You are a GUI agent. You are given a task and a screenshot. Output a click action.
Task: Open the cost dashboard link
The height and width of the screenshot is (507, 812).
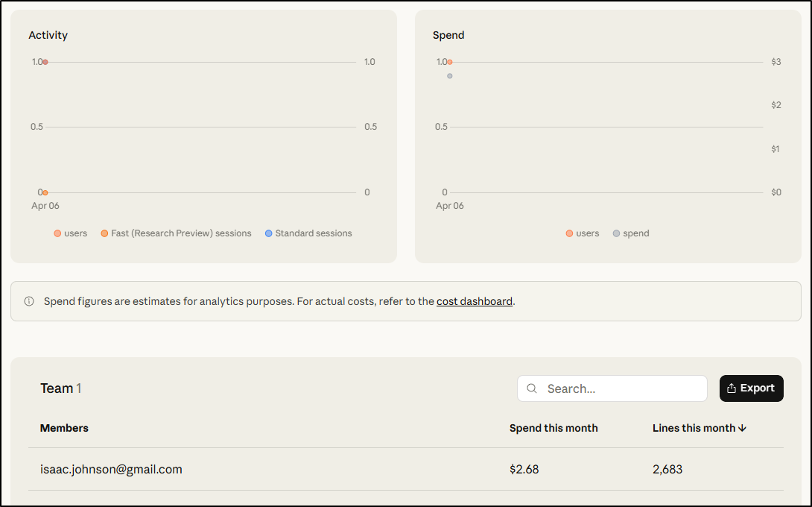click(x=475, y=301)
